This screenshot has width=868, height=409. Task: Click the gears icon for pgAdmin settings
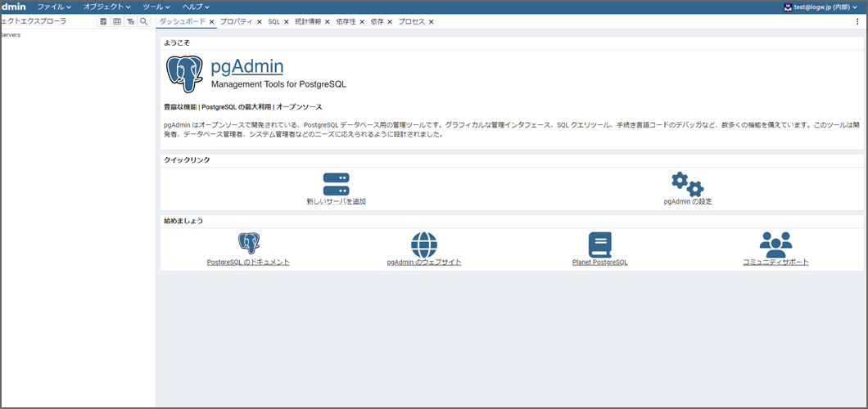[687, 184]
